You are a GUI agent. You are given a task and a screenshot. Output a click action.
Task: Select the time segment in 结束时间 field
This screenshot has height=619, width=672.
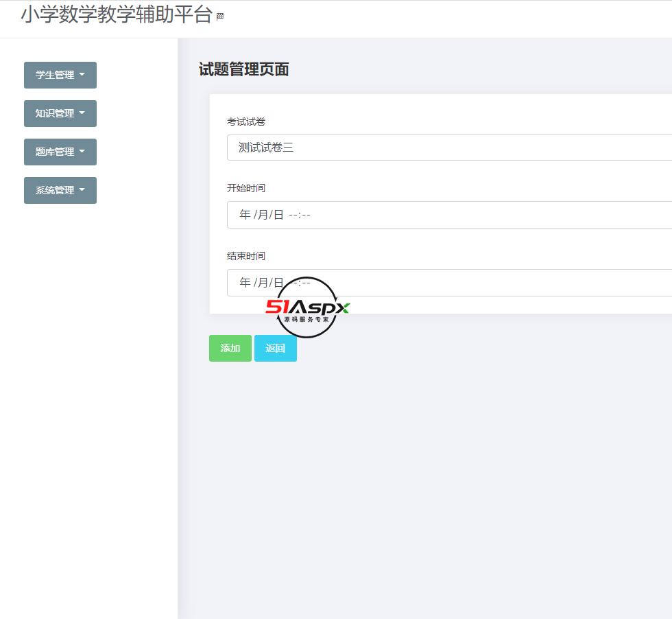pos(300,282)
